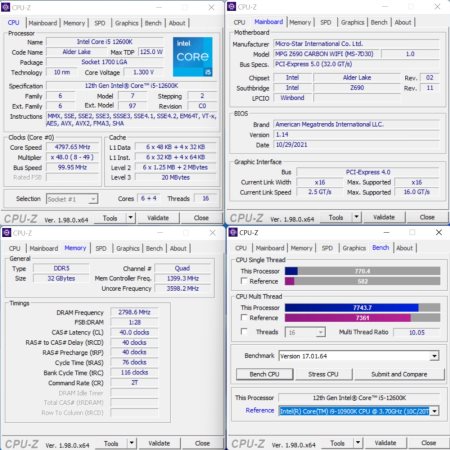450x450 pixels.
Task: Click Max TDP 125.0 W value
Action: pyautogui.click(x=151, y=52)
